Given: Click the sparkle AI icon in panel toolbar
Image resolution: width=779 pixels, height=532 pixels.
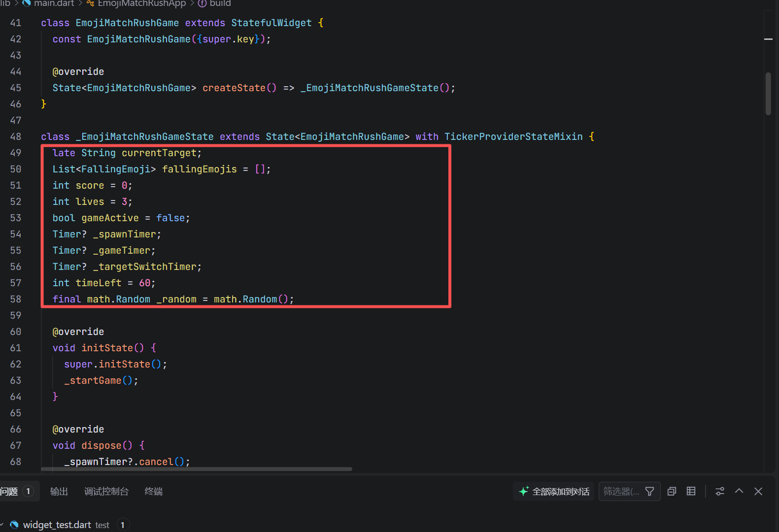Looking at the screenshot, I should pyautogui.click(x=524, y=491).
